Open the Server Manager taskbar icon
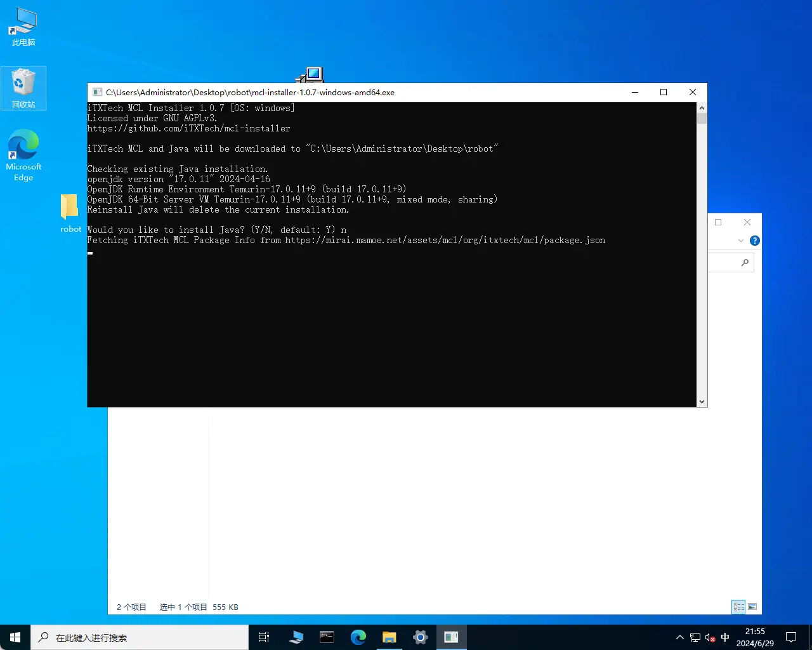The width and height of the screenshot is (812, 650). coord(296,637)
